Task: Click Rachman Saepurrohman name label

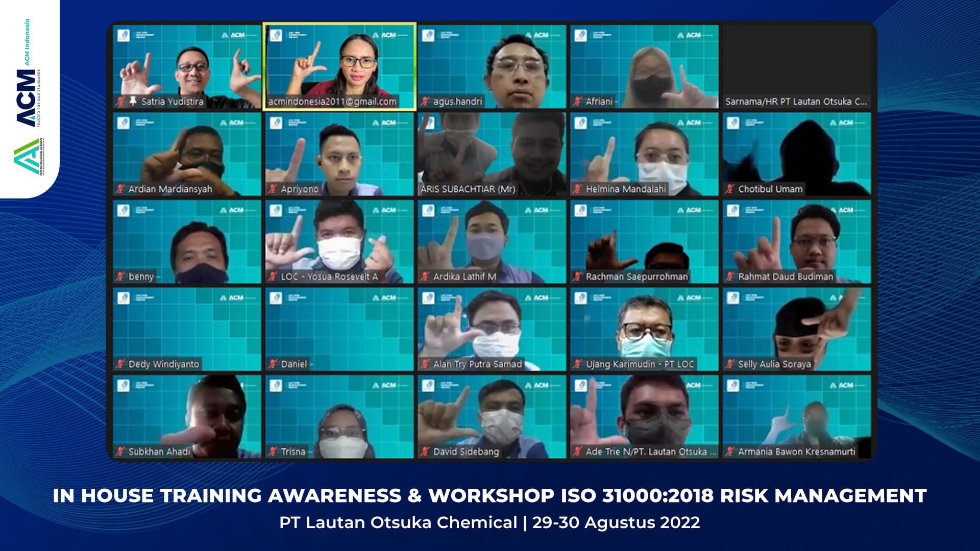Action: tap(636, 277)
